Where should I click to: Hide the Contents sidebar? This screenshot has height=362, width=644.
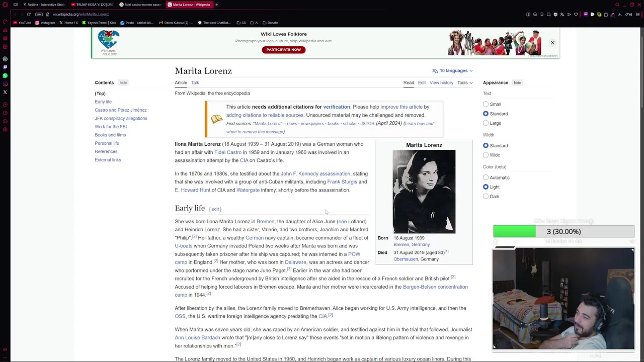[123, 82]
